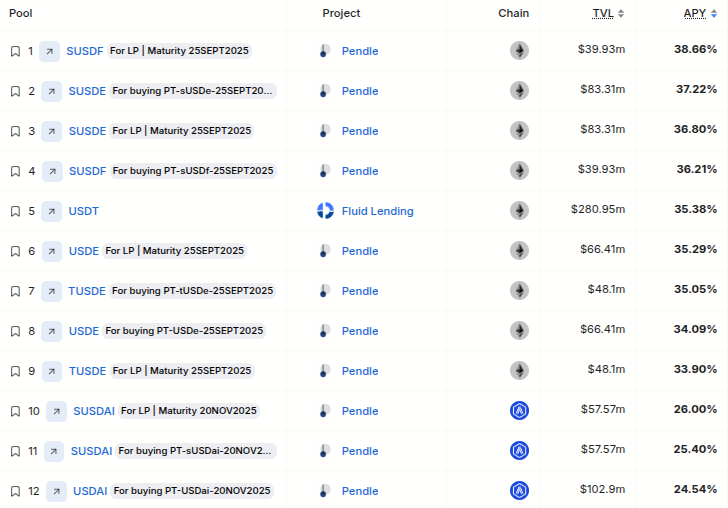
Task: Open external link arrow for row 4 SUSDF
Action: click(x=52, y=171)
